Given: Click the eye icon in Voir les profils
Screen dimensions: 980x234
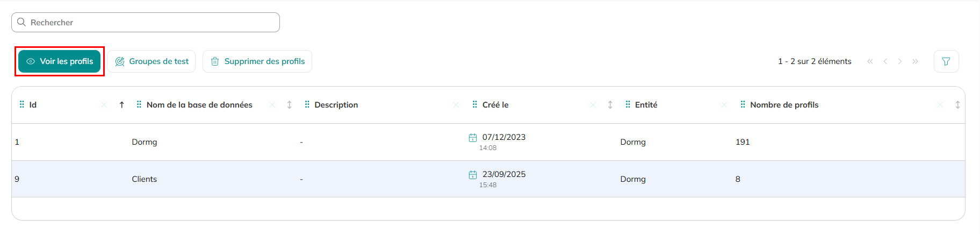Looking at the screenshot, I should 31,61.
